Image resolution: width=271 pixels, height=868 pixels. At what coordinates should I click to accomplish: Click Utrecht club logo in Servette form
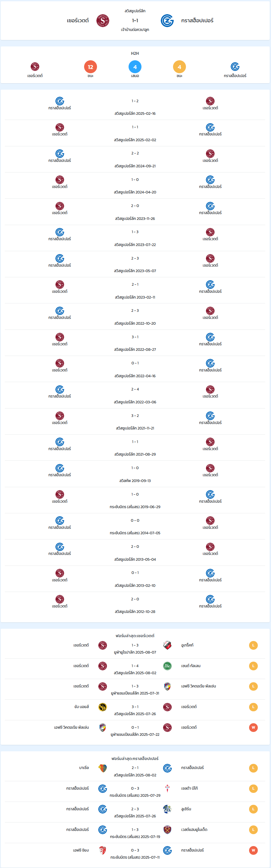pos(167,645)
